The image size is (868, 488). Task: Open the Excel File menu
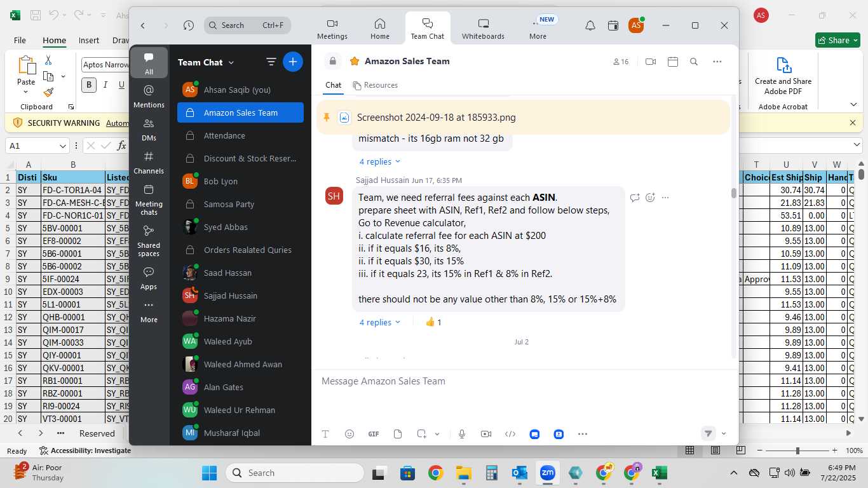click(x=20, y=40)
